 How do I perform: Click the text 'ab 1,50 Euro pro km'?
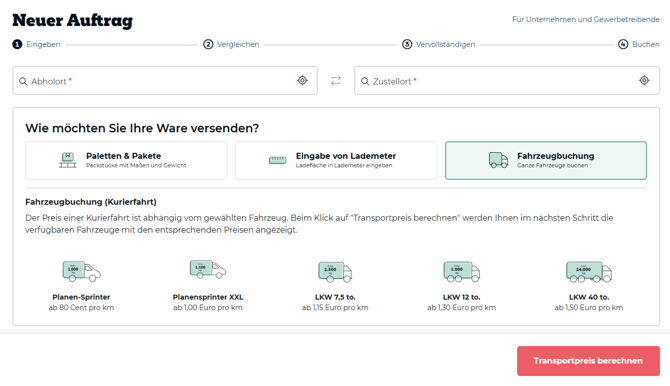coord(589,307)
